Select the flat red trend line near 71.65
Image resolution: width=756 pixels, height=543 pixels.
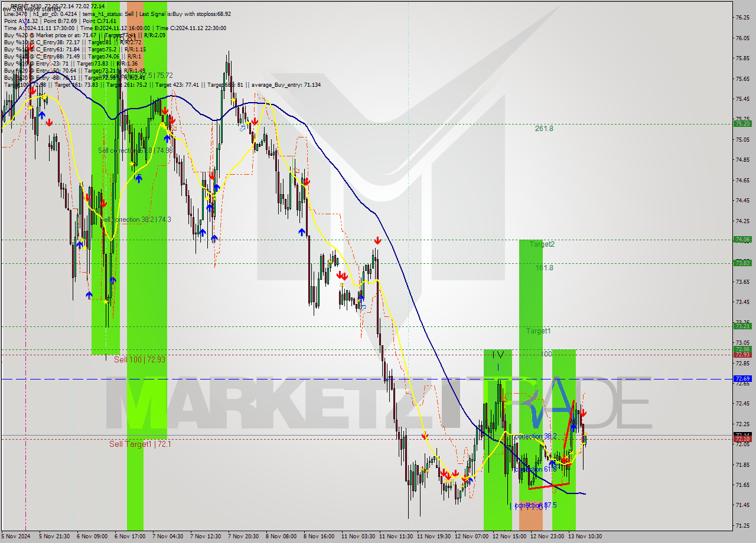(x=549, y=486)
